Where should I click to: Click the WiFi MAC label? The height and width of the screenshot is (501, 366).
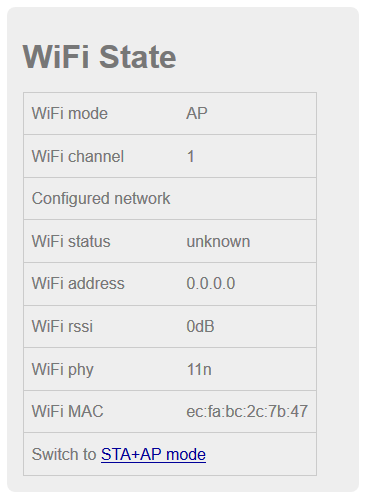point(67,411)
